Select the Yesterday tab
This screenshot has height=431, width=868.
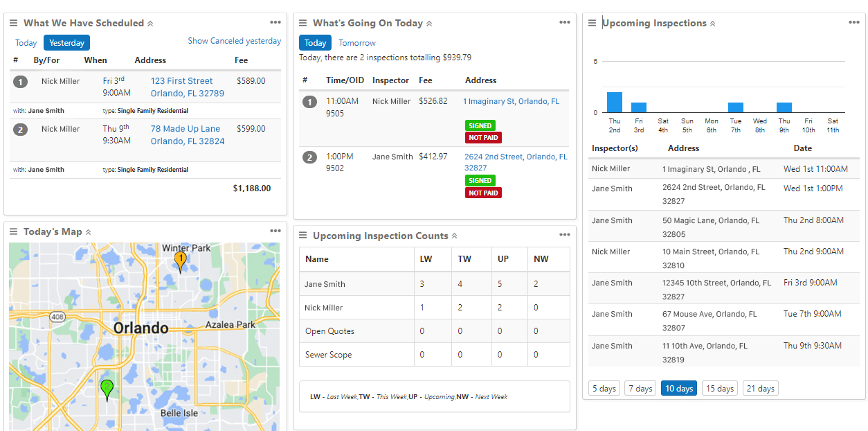[66, 42]
